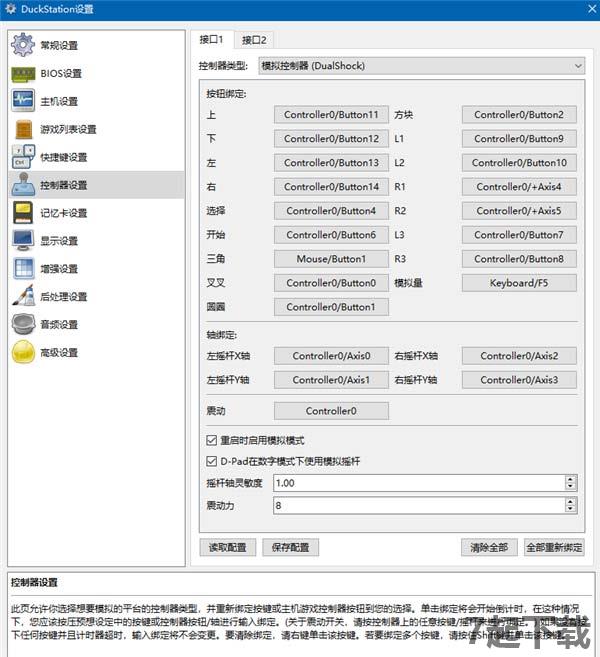
Task: Select the BIOS设置 chip icon
Action: pos(23,74)
